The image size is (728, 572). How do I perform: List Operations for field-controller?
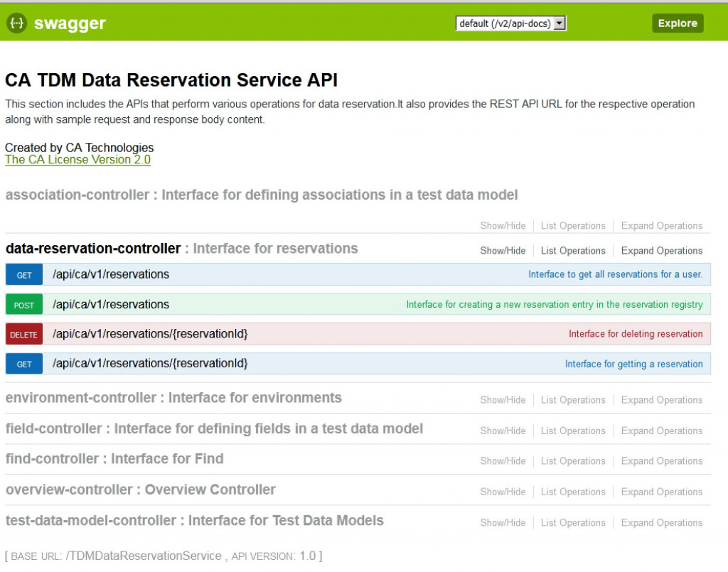click(573, 431)
